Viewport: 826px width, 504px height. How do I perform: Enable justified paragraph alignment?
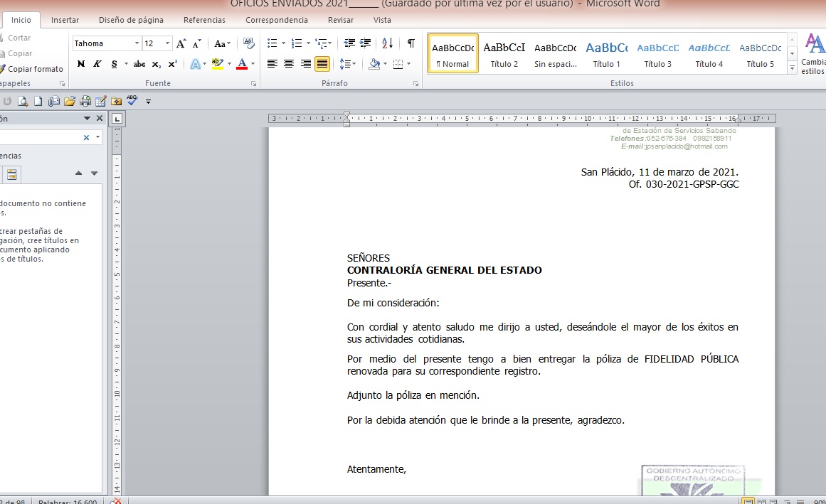coord(322,64)
